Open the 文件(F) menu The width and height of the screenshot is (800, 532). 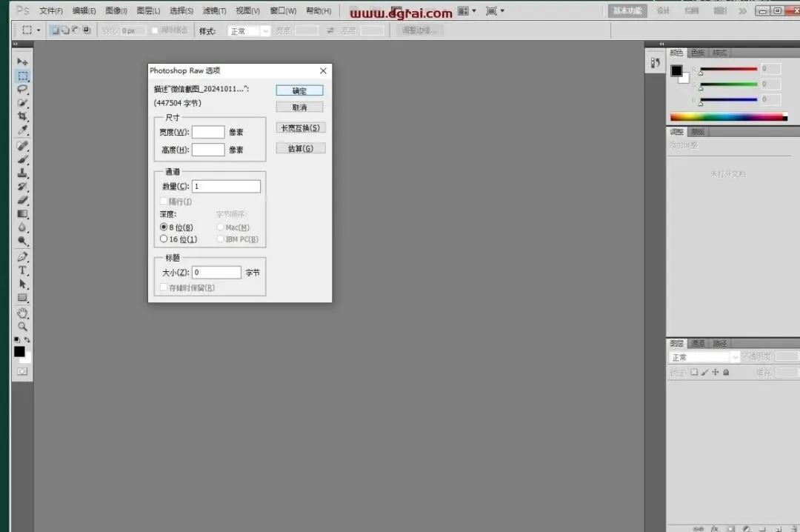click(51, 10)
